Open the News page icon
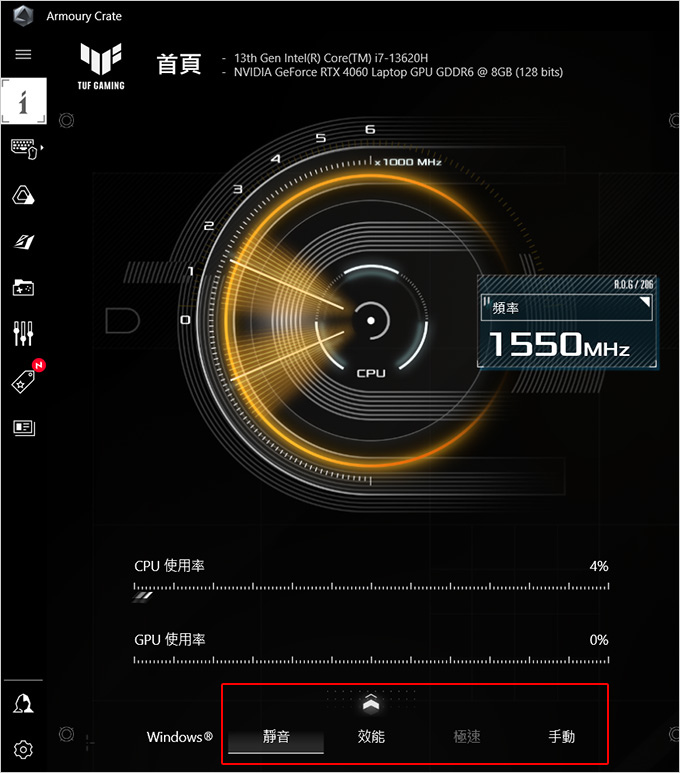680x773 pixels. (x=24, y=427)
